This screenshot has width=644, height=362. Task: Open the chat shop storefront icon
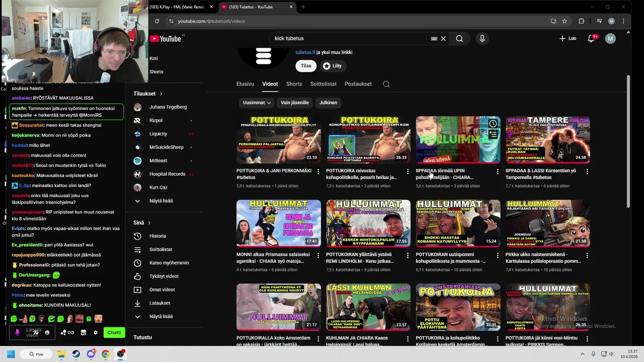coord(84,333)
